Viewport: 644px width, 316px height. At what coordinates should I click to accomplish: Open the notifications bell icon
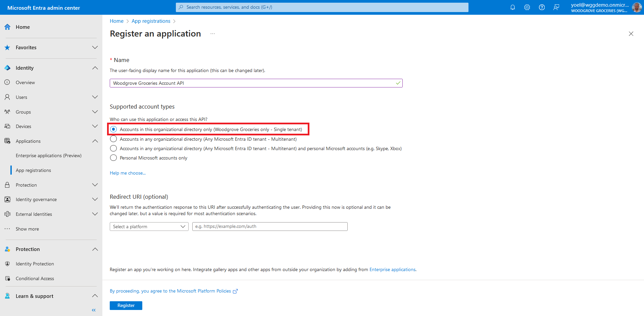tap(512, 7)
